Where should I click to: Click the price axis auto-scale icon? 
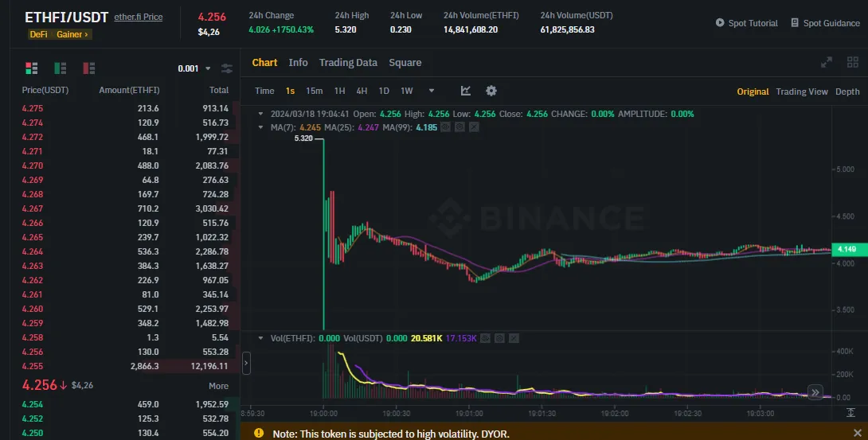[850, 412]
